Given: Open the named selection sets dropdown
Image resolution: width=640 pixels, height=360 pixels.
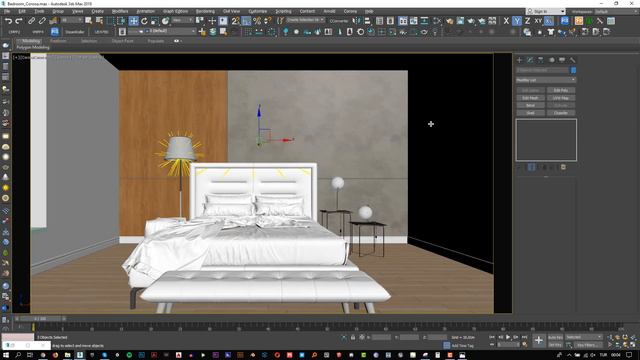Looking at the screenshot, I should click(305, 20).
